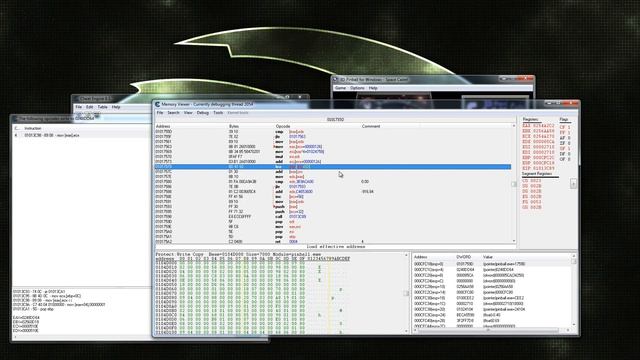Open Search menu in Memory Viewer
The image size is (640, 360).
(x=173, y=113)
